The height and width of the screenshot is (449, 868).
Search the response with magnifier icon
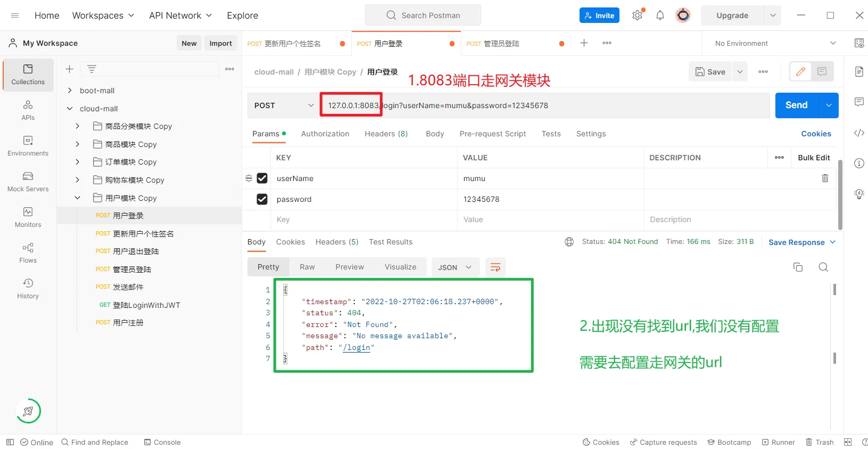click(823, 267)
